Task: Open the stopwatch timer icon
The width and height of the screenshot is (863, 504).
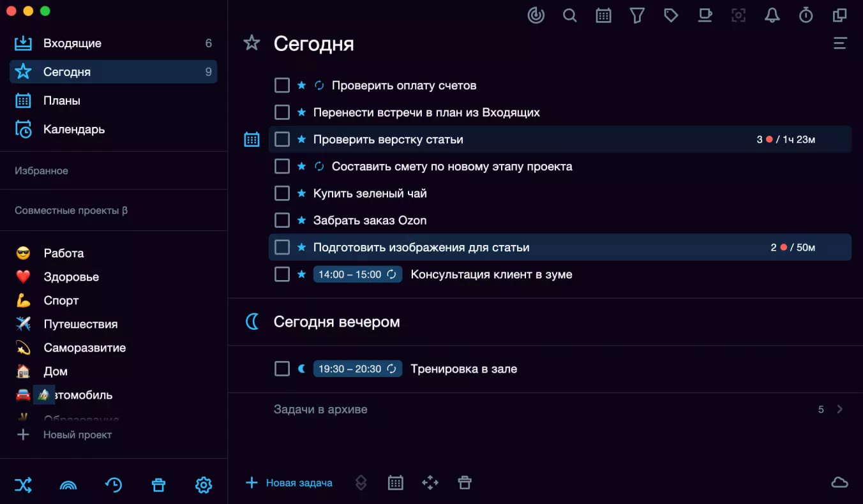Action: 806,15
